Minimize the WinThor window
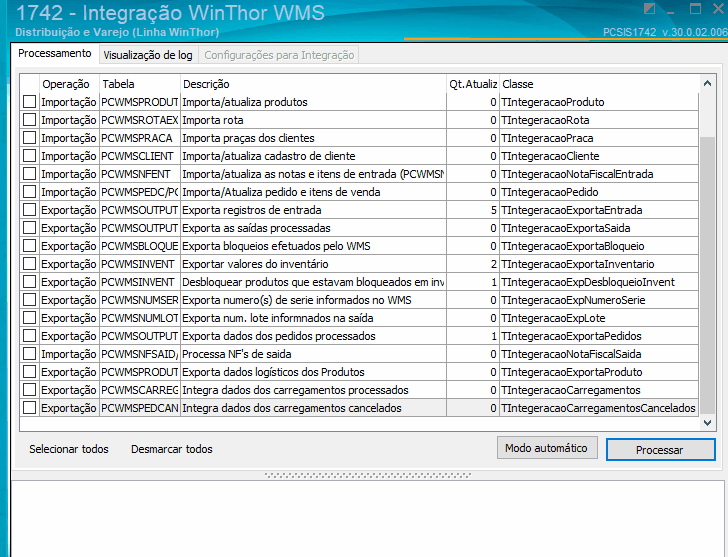728x557 pixels. tap(671, 11)
